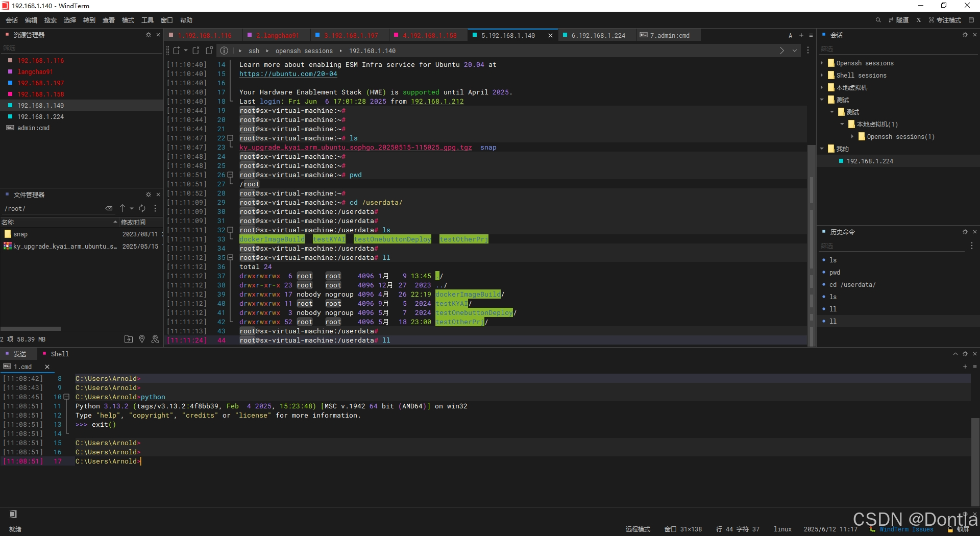This screenshot has width=980, height=536.
Task: Go up one directory in file manager
Action: click(x=122, y=208)
